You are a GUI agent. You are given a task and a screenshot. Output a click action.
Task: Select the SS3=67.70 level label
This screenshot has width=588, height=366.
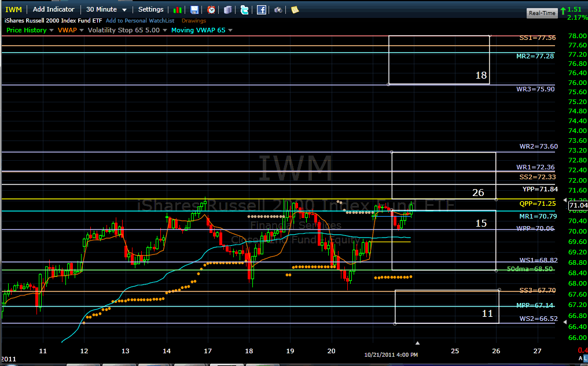538,290
